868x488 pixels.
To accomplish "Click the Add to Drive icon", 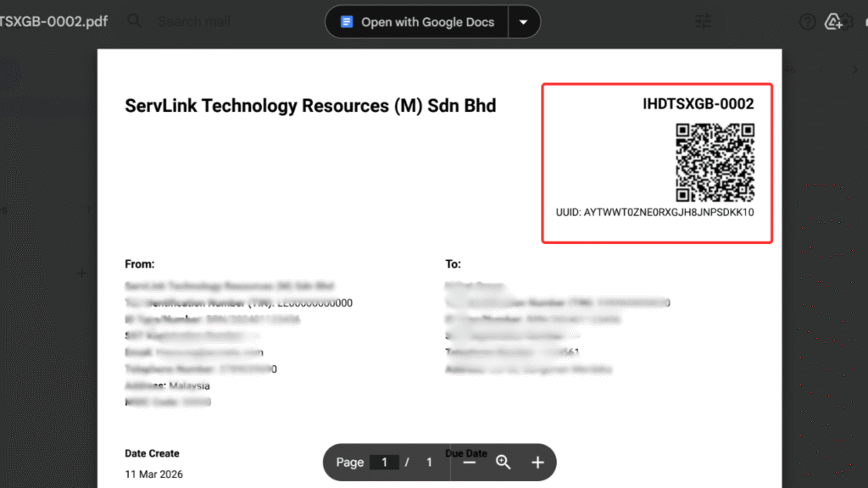I will (833, 22).
